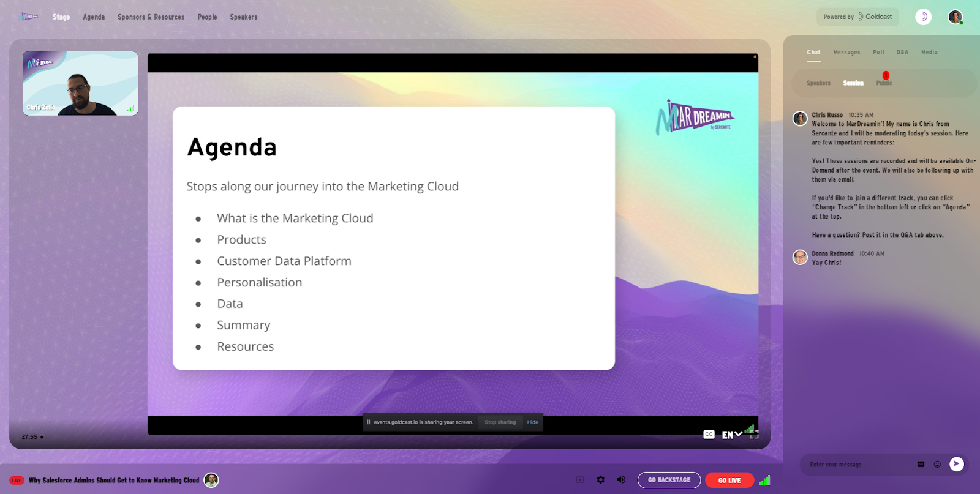The image size is (980, 494).
Task: Open settings with the gear icon
Action: (601, 480)
